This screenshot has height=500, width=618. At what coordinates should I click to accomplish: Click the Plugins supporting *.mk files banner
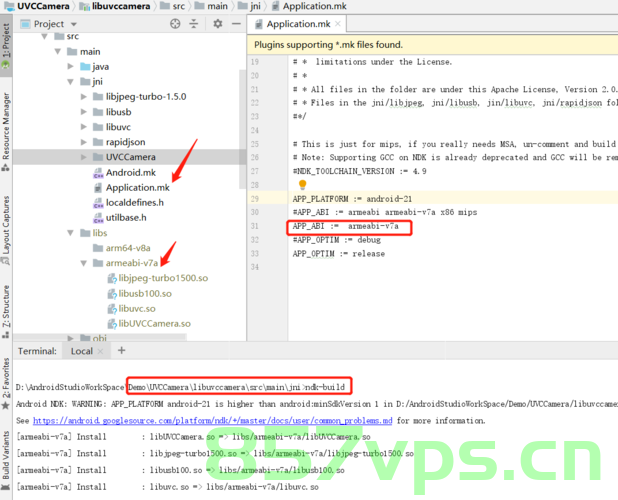(x=432, y=45)
